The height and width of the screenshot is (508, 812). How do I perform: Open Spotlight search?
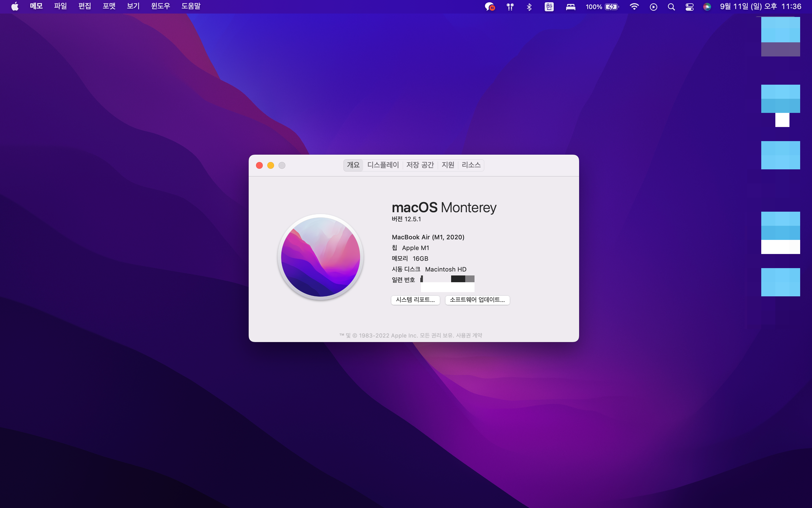671,7
